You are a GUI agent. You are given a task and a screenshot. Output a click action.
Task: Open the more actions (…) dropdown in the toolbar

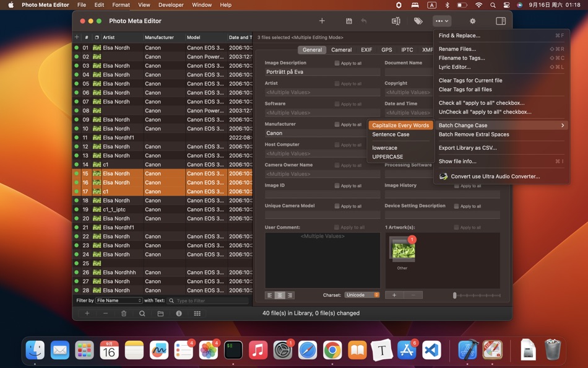coord(442,21)
